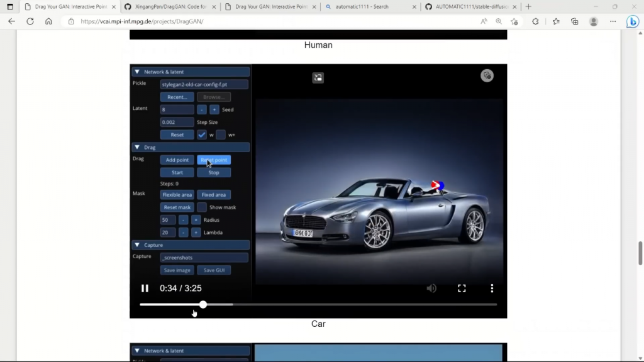The height and width of the screenshot is (362, 644).
Task: Enter fullscreen mode for the video
Action: (x=462, y=288)
